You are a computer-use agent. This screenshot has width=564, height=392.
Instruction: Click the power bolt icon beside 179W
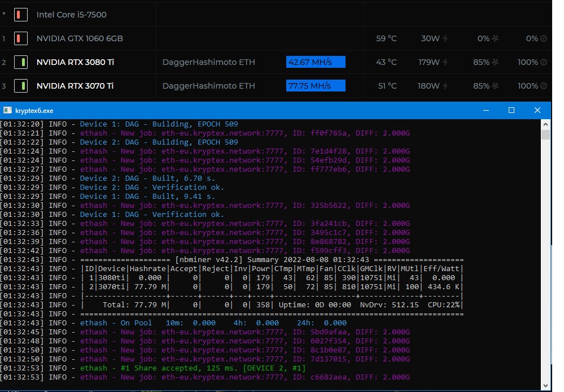click(x=445, y=62)
